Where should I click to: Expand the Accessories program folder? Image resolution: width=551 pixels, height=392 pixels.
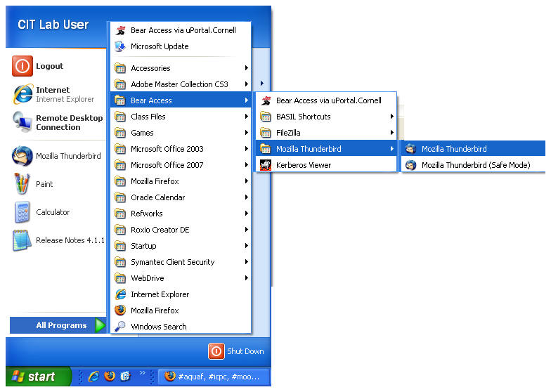(x=150, y=68)
